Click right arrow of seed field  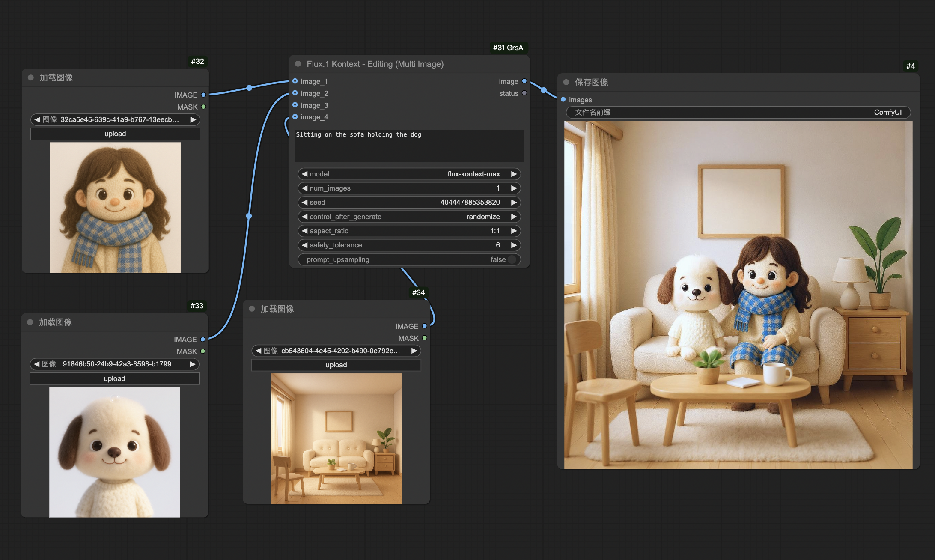pyautogui.click(x=514, y=202)
